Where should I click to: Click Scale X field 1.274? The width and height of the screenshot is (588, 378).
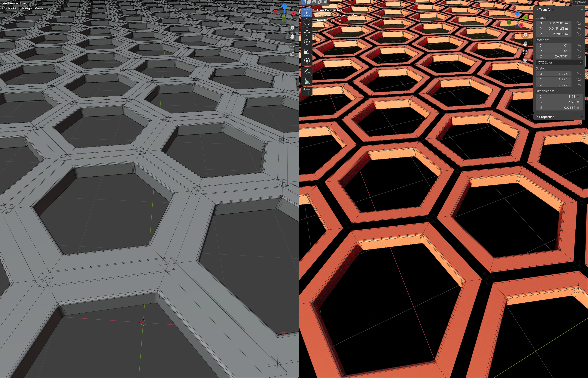click(x=554, y=74)
